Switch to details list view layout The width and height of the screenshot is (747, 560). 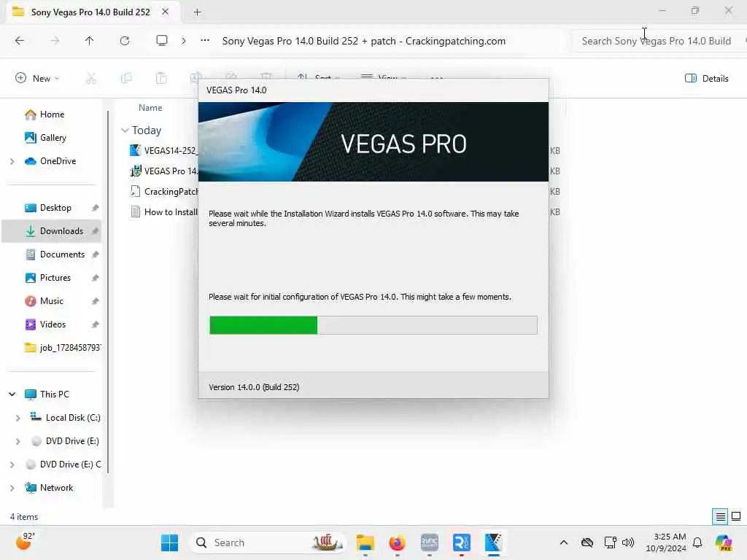(720, 517)
